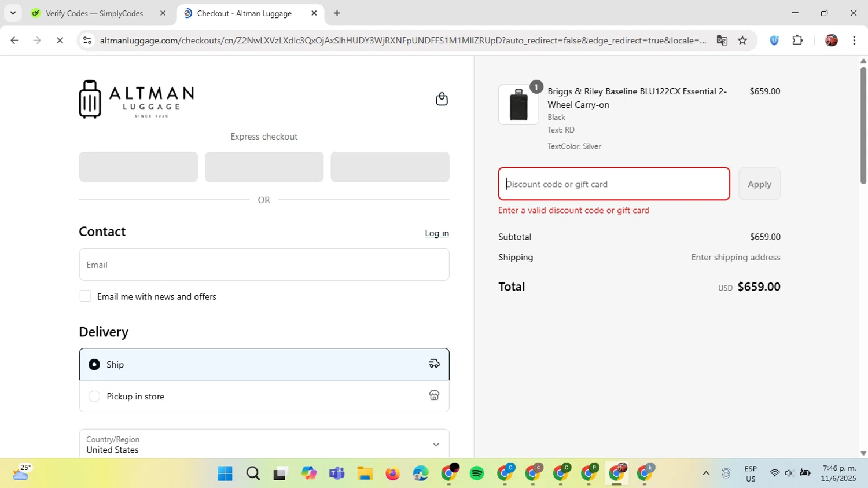Open Microsoft Edge from the taskbar
The width and height of the screenshot is (868, 488).
[x=421, y=474]
